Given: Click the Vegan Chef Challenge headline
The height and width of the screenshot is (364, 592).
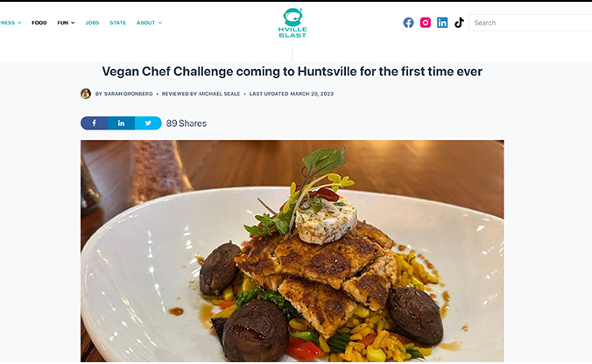Looking at the screenshot, I should pos(292,71).
